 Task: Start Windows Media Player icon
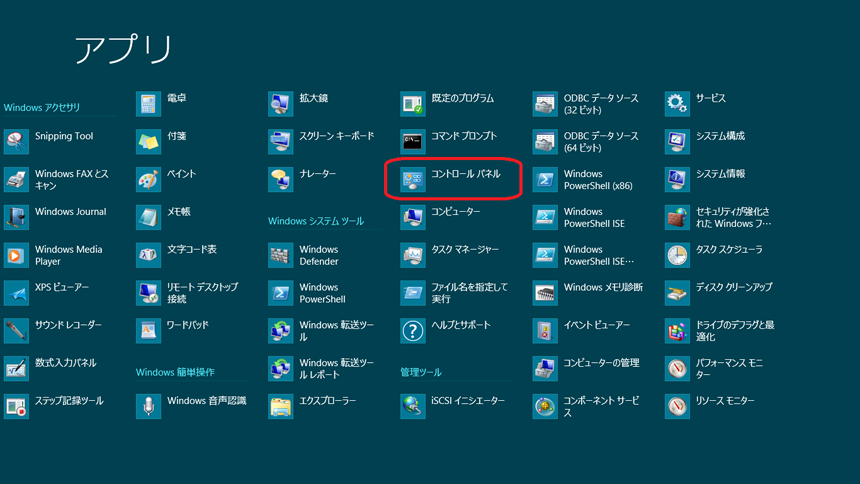point(16,255)
